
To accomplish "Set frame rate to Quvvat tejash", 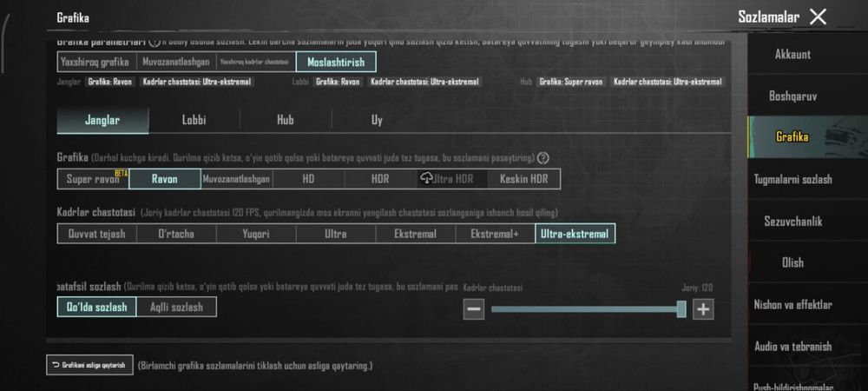I will pos(97,234).
